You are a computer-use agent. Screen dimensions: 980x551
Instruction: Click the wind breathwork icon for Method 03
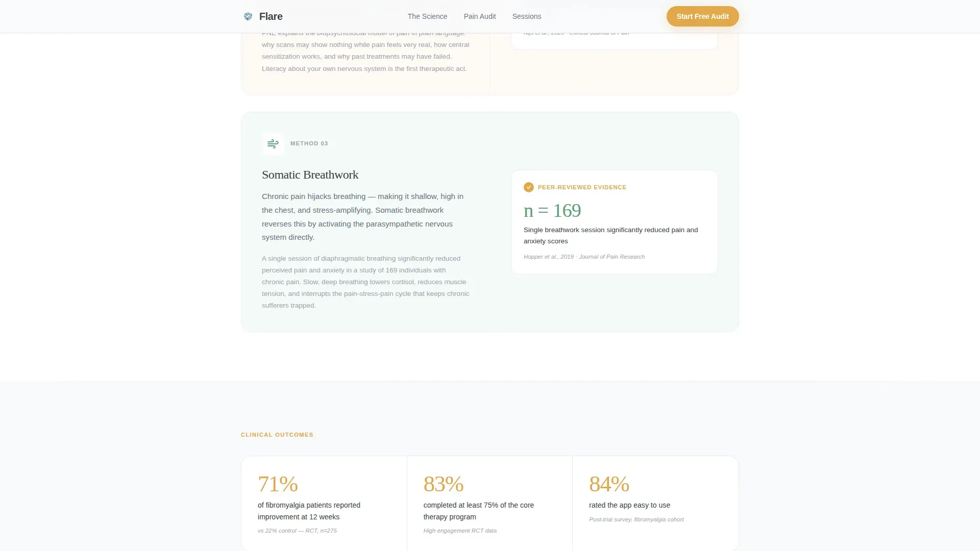pos(273,144)
